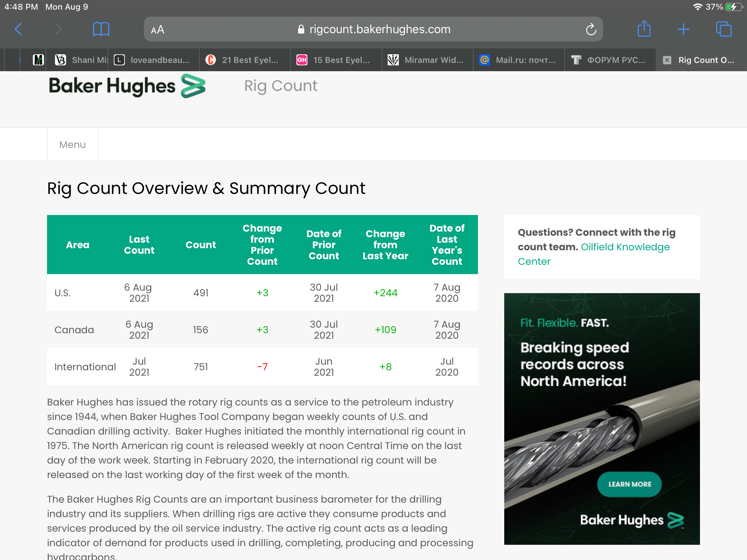Add a new tab with plus icon
The image size is (747, 560).
(x=683, y=29)
